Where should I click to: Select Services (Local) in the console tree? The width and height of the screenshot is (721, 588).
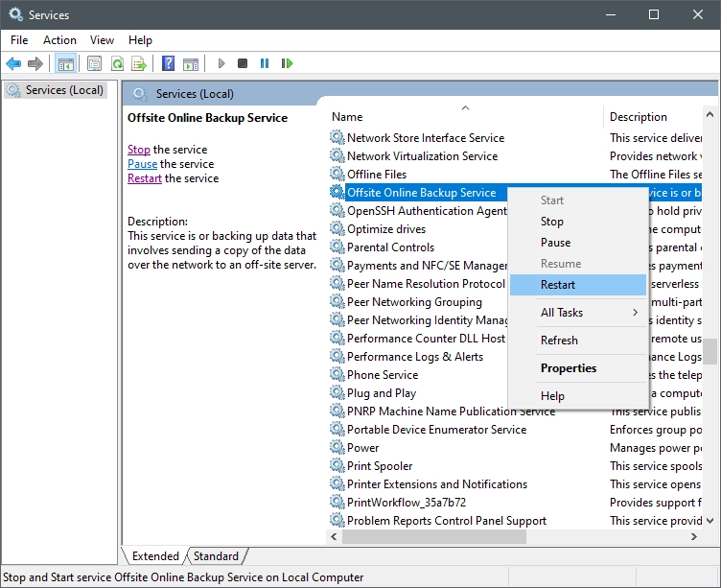click(57, 90)
